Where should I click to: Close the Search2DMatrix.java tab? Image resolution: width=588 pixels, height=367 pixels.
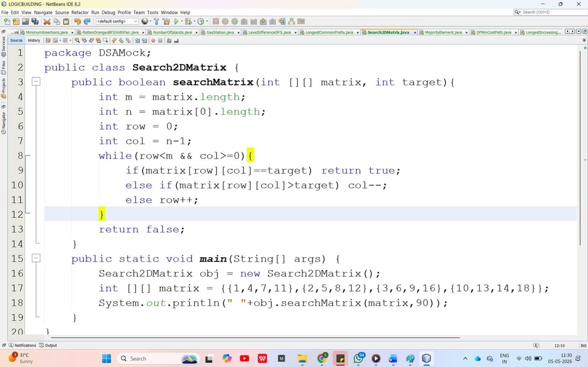pos(414,32)
